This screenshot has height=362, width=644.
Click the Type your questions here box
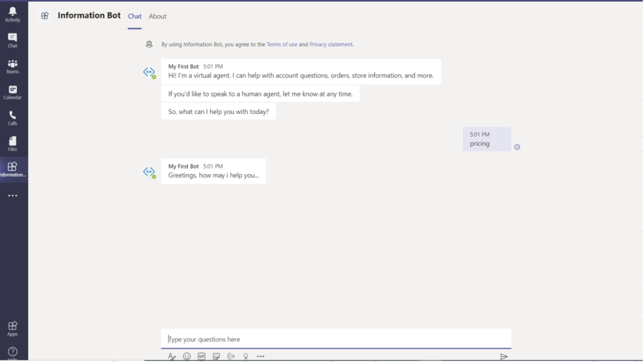click(336, 339)
